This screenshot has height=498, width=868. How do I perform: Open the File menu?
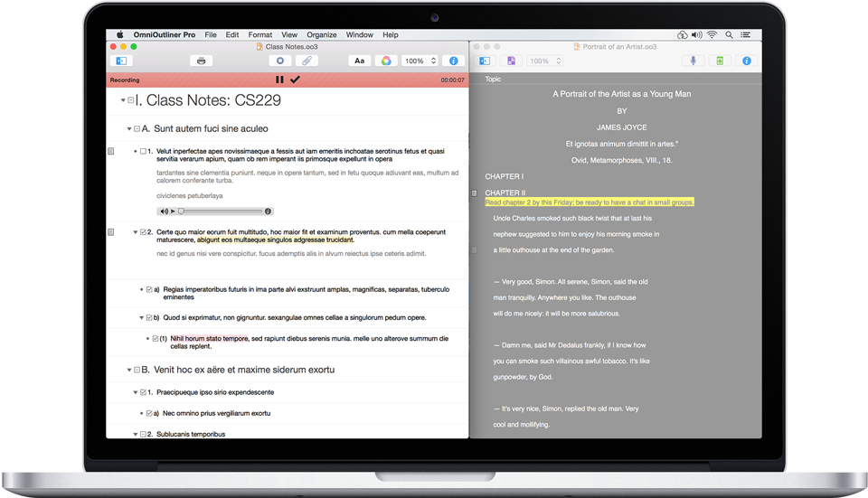(211, 34)
